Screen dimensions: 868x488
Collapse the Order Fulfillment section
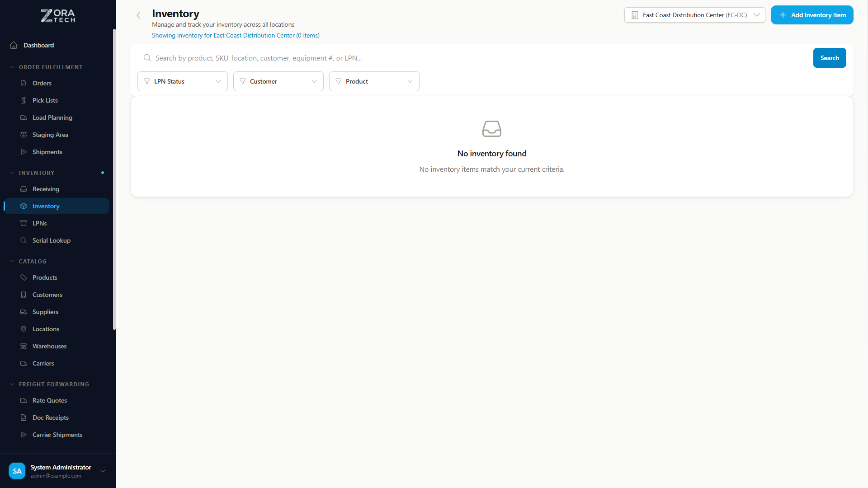click(13, 67)
